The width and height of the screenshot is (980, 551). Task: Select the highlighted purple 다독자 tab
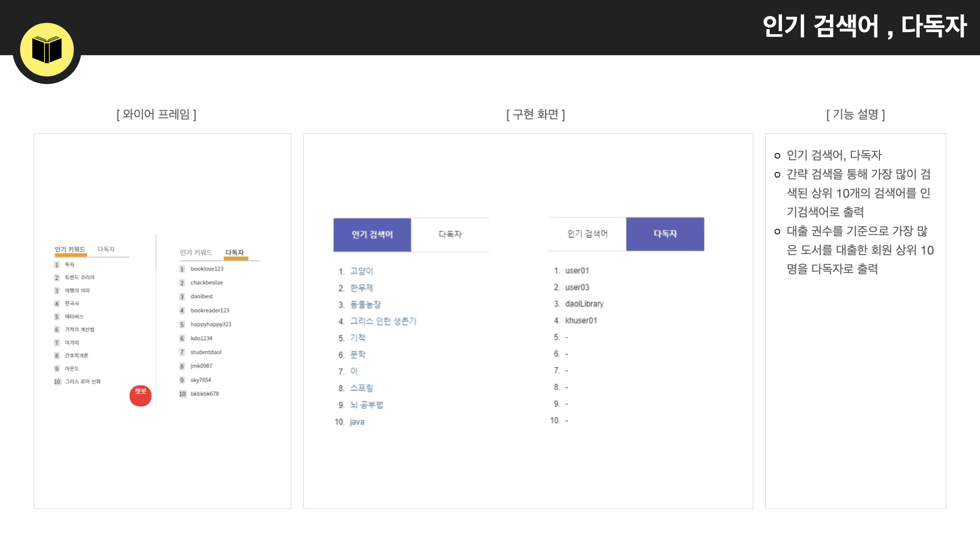pos(665,234)
